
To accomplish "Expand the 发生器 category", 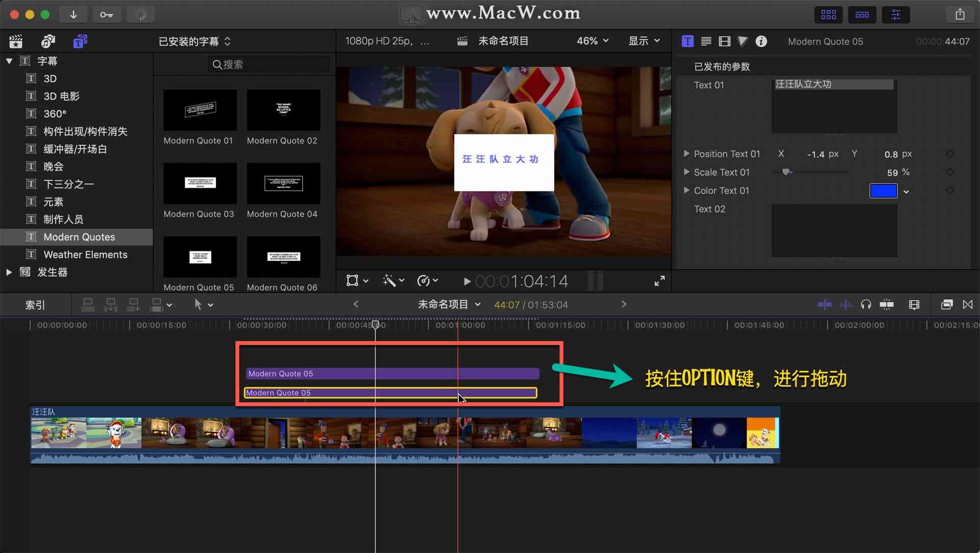I will coord(9,272).
